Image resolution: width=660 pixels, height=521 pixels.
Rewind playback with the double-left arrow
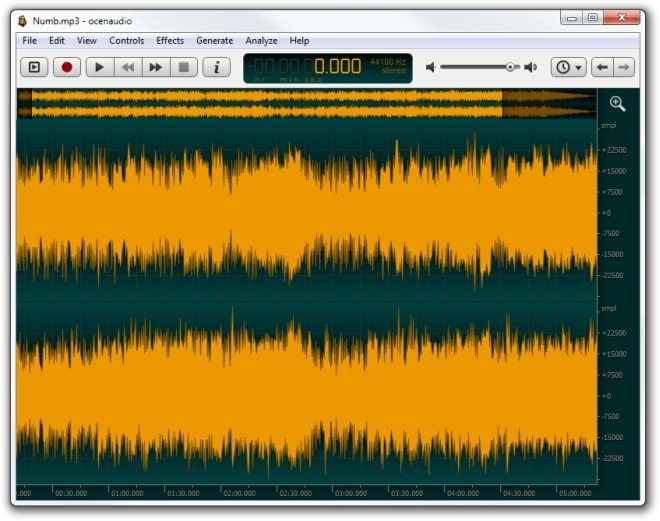pos(128,67)
